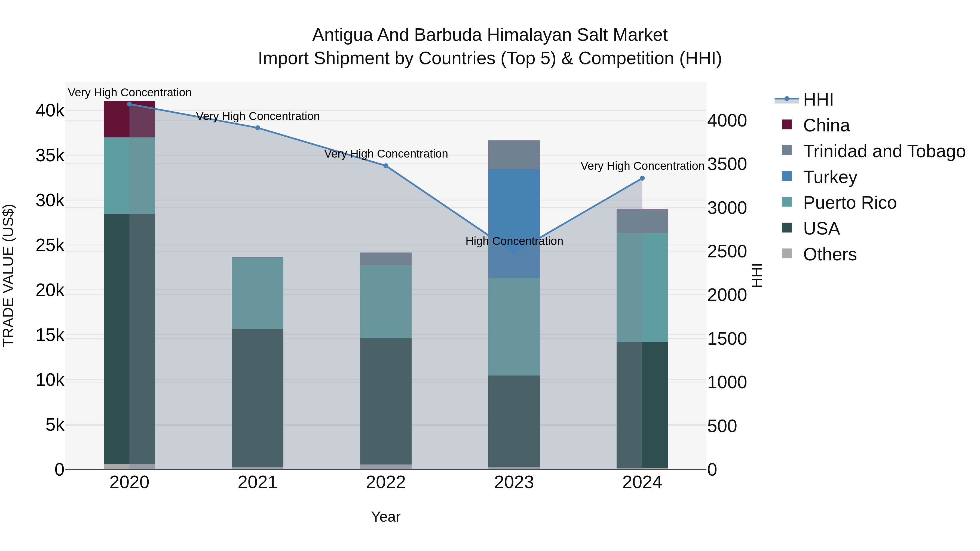This screenshot has height=551, width=980.
Task: Click the Turkey segment of 2023 bar
Action: click(514, 224)
